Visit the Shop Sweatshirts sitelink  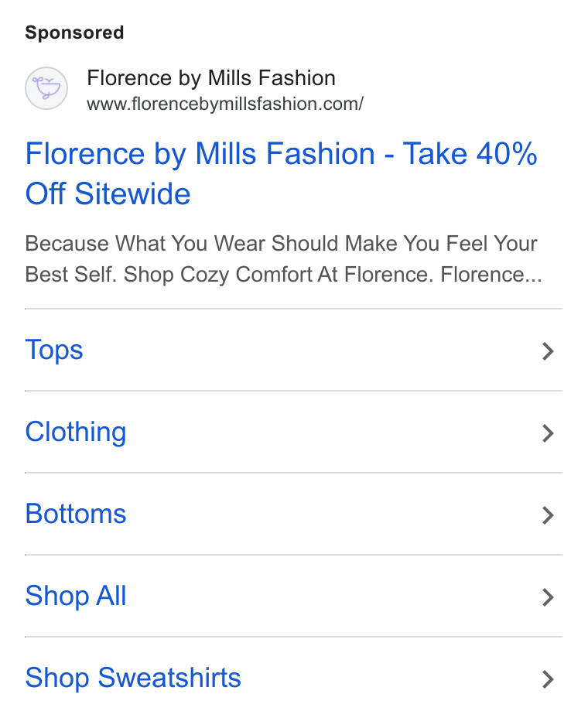click(x=133, y=679)
